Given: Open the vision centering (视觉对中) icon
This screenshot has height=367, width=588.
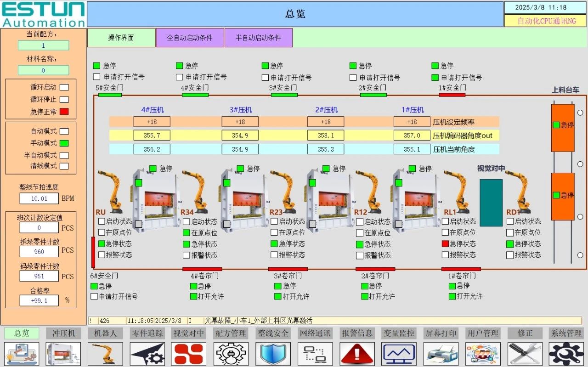Looking at the screenshot, I should click(x=189, y=354).
